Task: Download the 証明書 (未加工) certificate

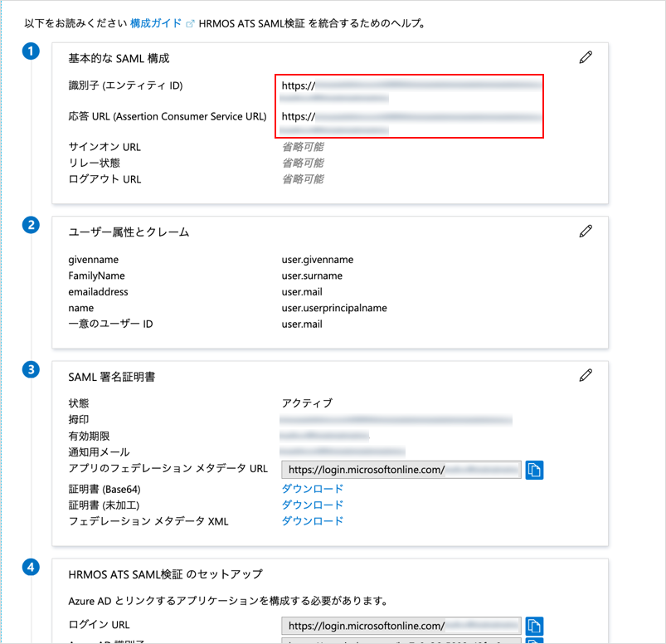Action: click(x=312, y=505)
